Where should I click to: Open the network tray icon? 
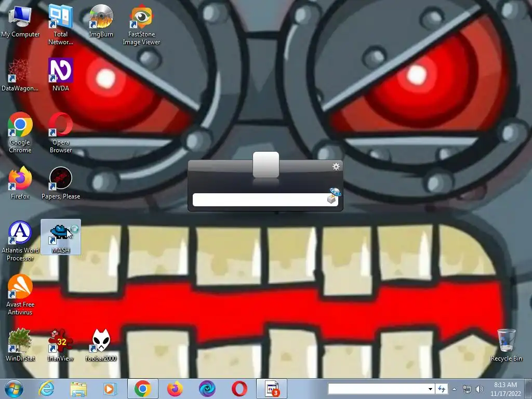coord(467,389)
